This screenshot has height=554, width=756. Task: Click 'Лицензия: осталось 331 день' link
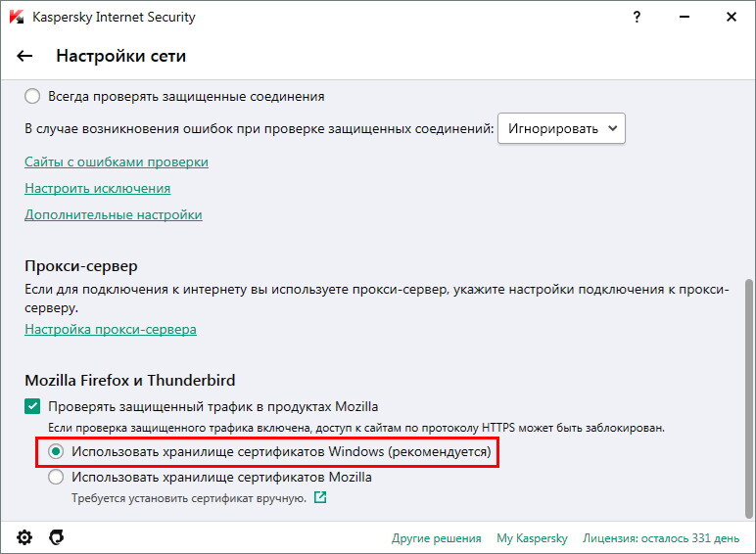click(661, 538)
